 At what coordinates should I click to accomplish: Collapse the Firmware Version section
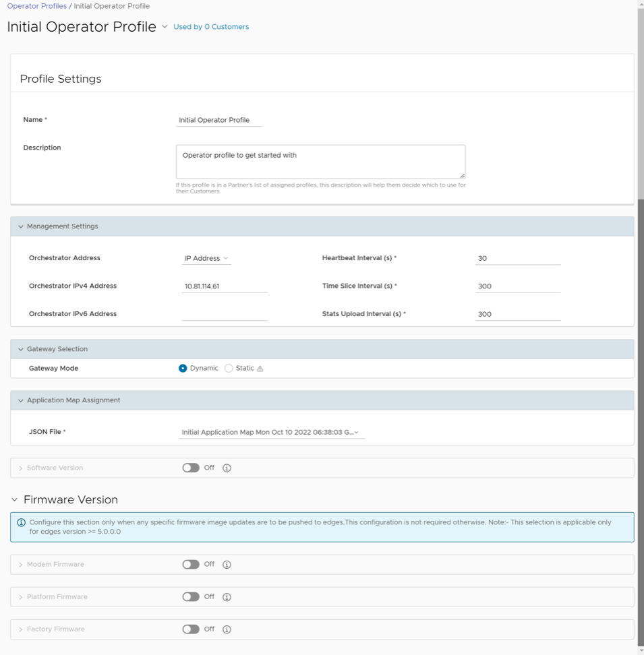point(16,499)
